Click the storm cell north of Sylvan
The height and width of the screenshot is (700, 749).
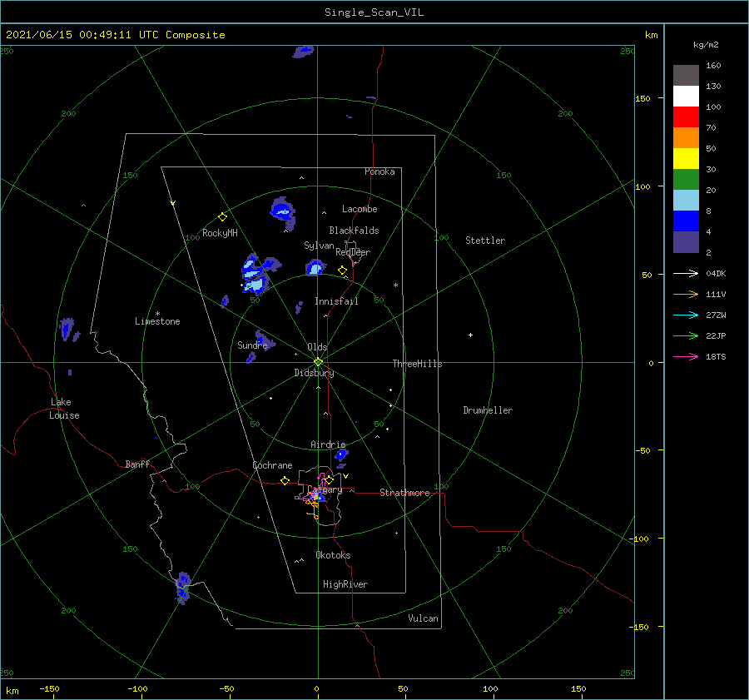click(283, 213)
